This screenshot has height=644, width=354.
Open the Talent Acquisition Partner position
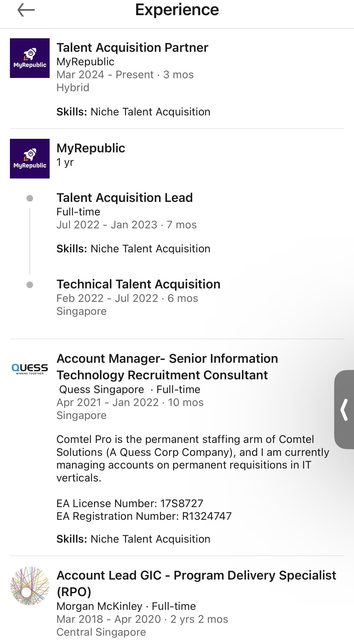(132, 48)
